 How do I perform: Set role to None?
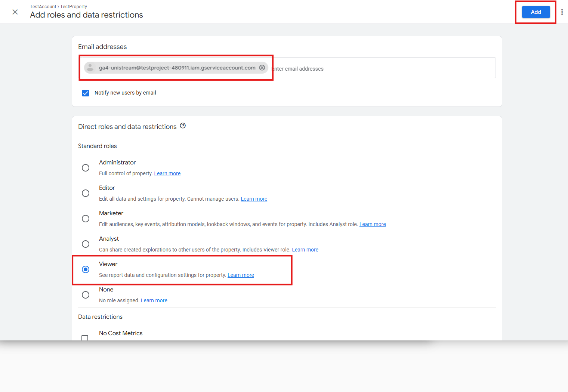click(x=86, y=295)
